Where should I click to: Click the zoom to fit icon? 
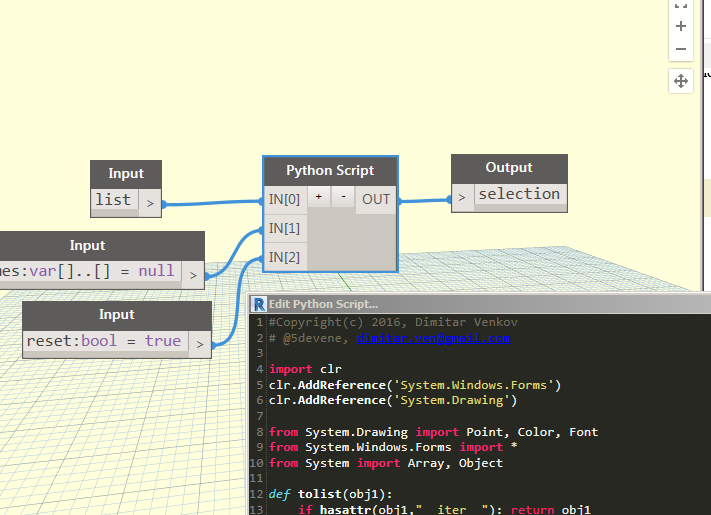coord(681,5)
